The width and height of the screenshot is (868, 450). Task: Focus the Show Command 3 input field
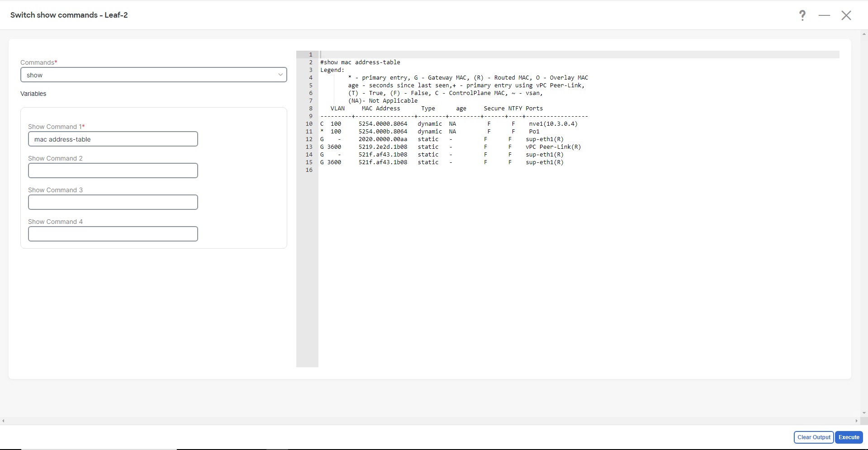(113, 202)
